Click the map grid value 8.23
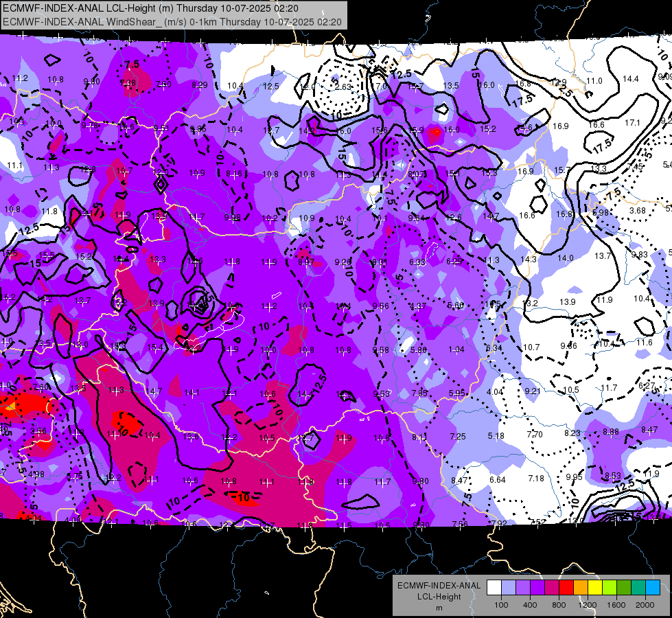Screen dimensions: 672x618 click(x=572, y=433)
